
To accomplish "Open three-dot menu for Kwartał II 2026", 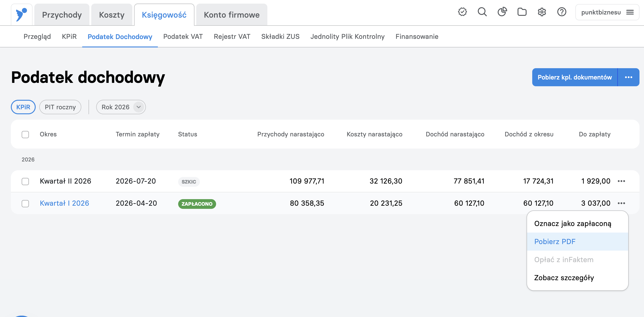I will point(621,181).
